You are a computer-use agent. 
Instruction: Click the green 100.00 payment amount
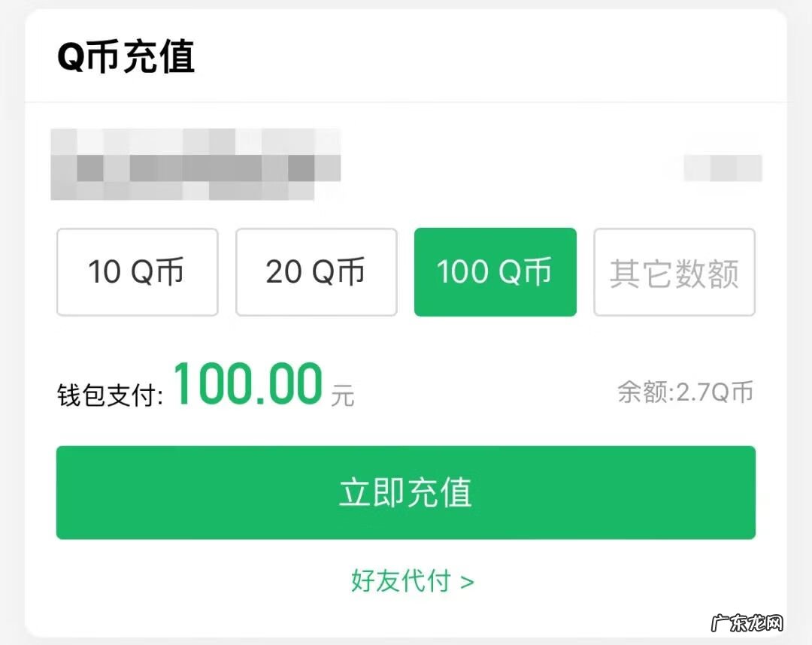coord(248,385)
